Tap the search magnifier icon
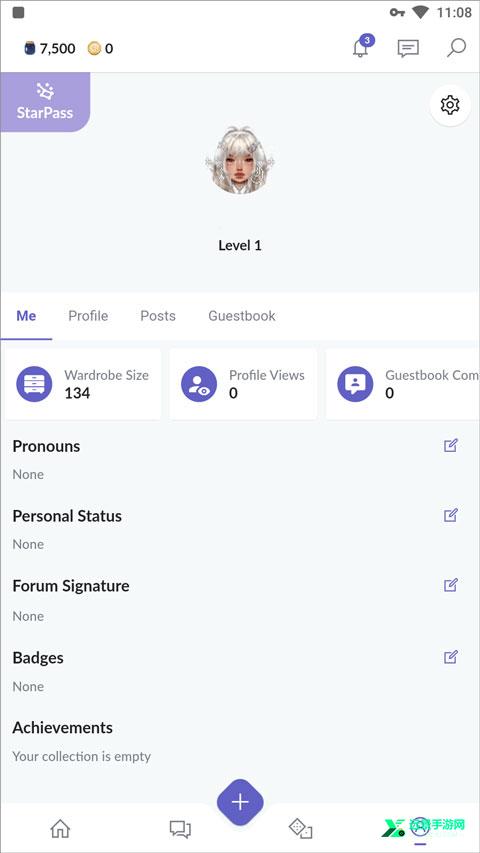 (x=456, y=48)
